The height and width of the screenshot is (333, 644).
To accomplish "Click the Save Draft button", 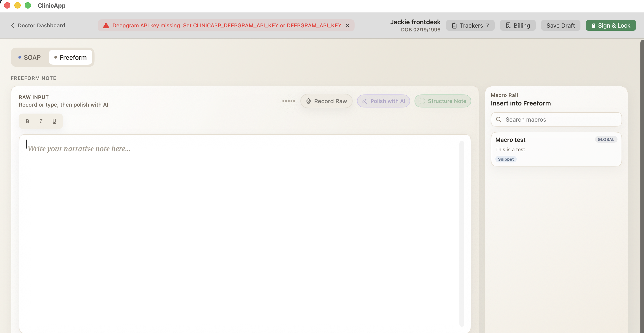I will (x=560, y=26).
